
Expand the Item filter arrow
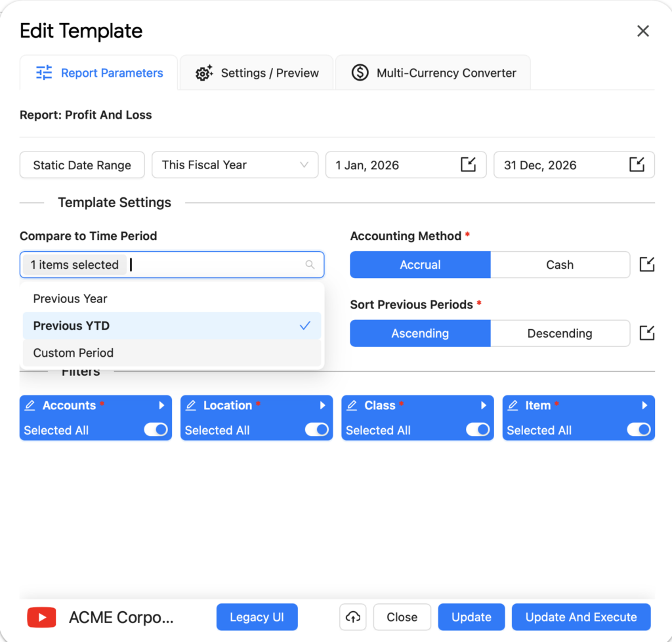tap(644, 405)
